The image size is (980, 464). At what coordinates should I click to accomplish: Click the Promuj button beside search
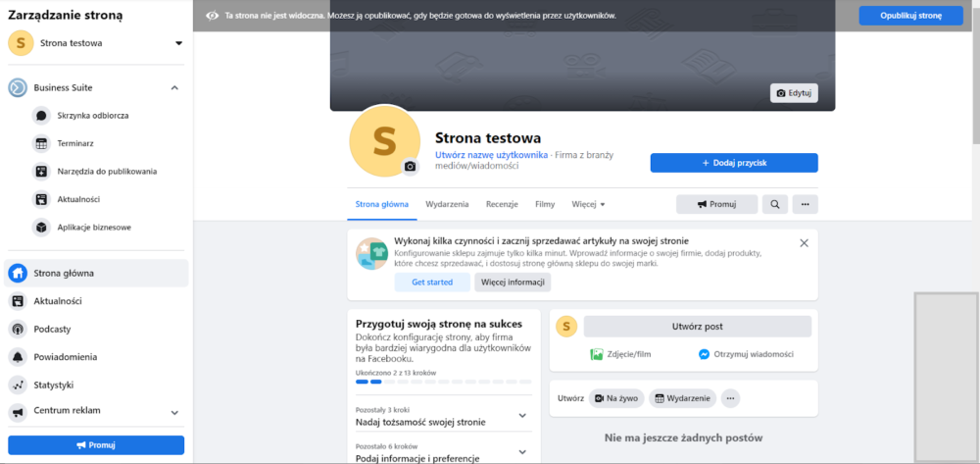coord(717,204)
